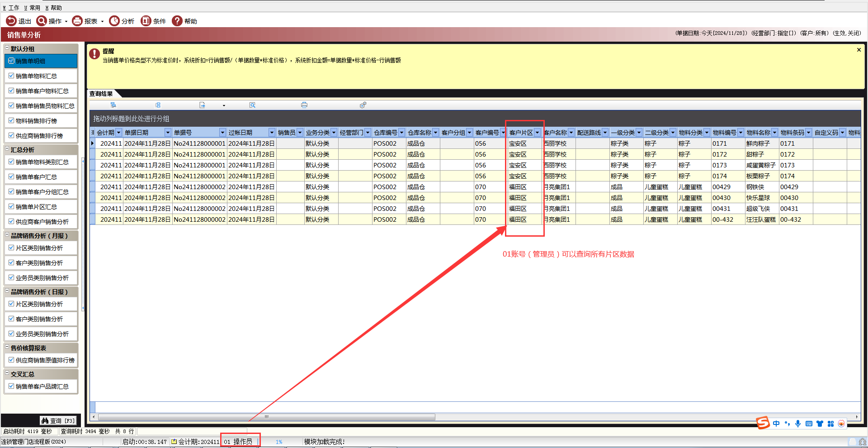Viewport: 868px width, 448px height.
Task: Open the 常用 menu
Action: [32, 8]
